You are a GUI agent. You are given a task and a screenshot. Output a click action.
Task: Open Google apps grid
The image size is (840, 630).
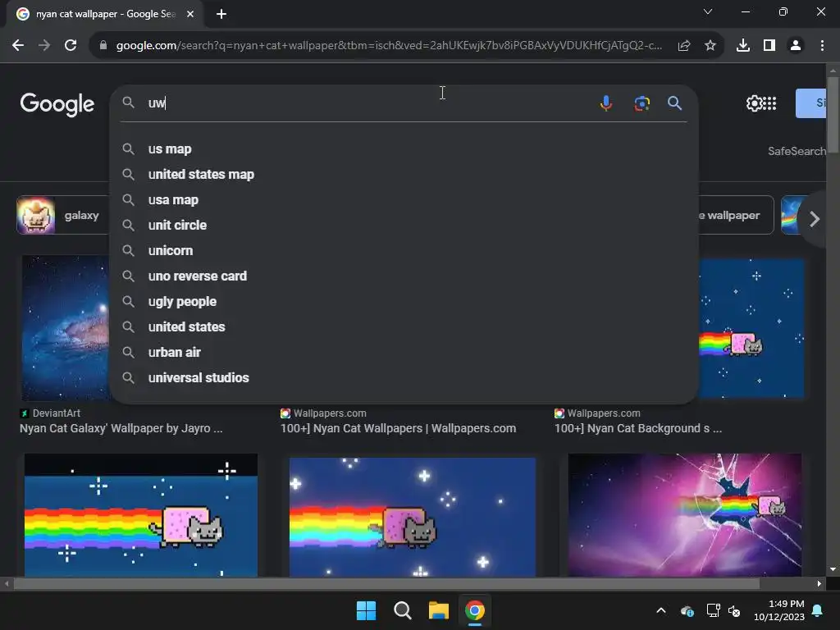tap(769, 103)
